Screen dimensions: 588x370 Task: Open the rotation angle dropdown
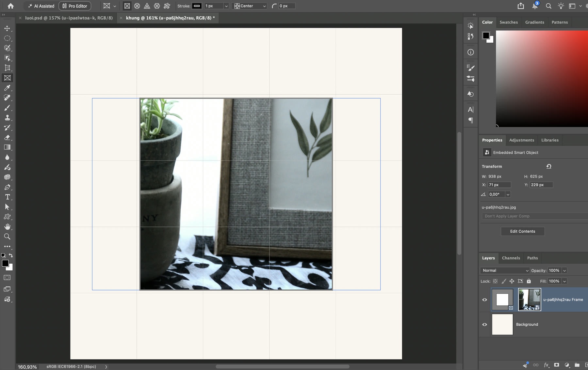(508, 194)
